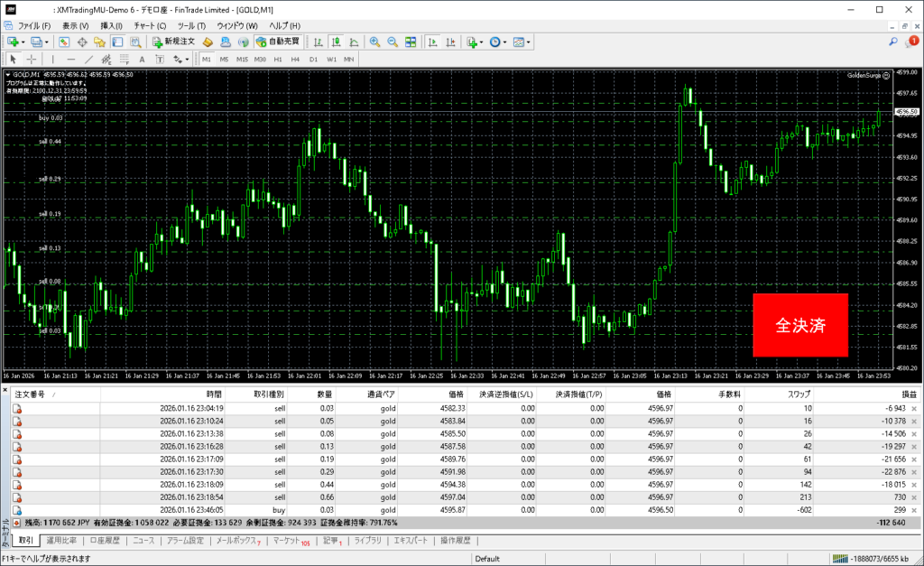Expand the arrows shapes dropdown
The image size is (924, 566).
(x=187, y=59)
